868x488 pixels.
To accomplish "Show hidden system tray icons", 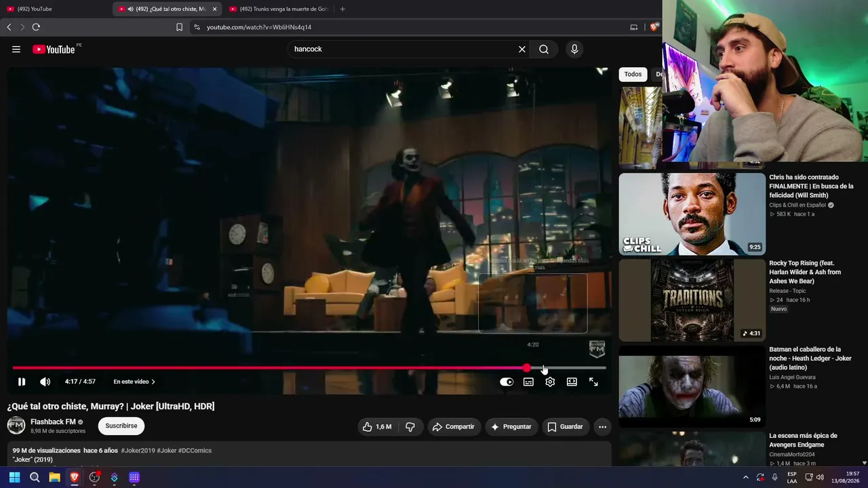I will click(746, 477).
